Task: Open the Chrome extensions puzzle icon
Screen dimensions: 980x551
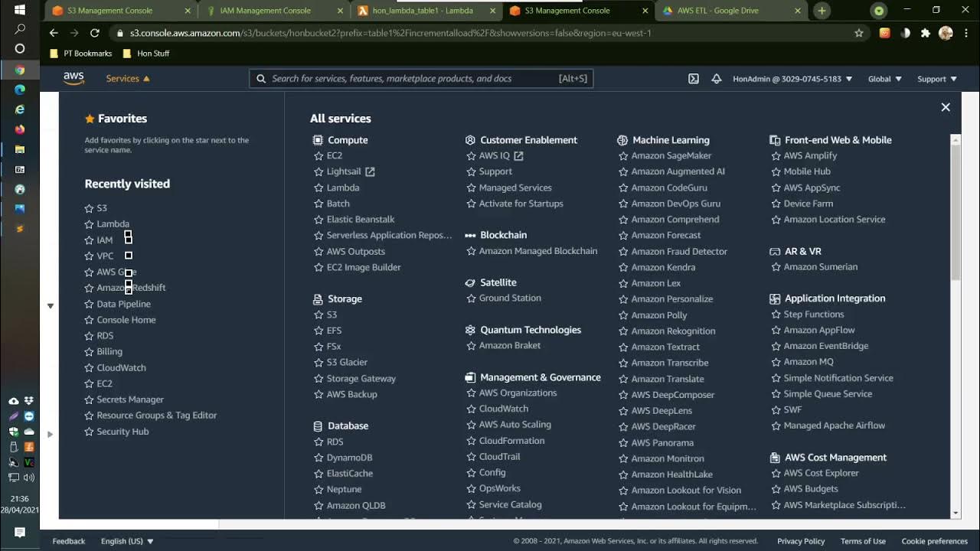Action: pyautogui.click(x=926, y=33)
